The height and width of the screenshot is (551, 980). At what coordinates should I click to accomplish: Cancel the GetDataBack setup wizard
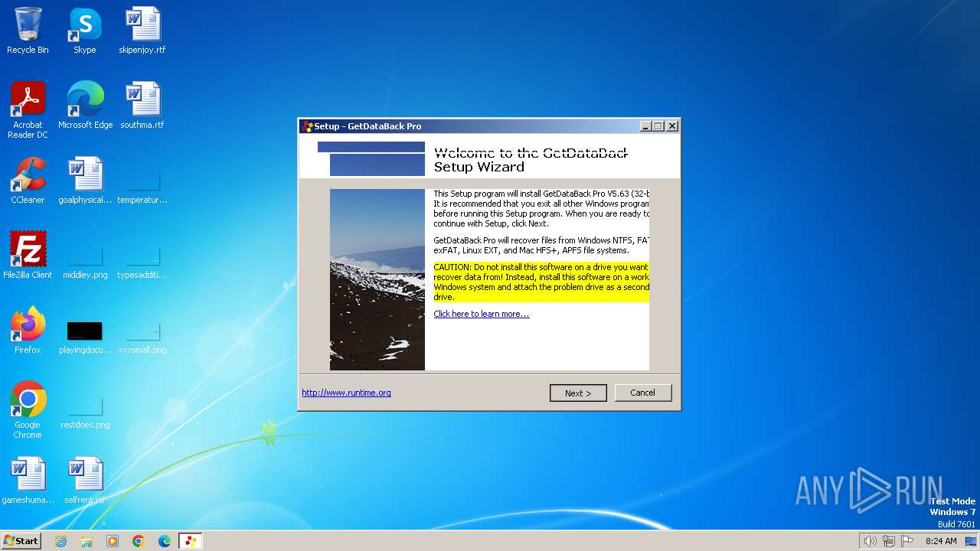[643, 393]
